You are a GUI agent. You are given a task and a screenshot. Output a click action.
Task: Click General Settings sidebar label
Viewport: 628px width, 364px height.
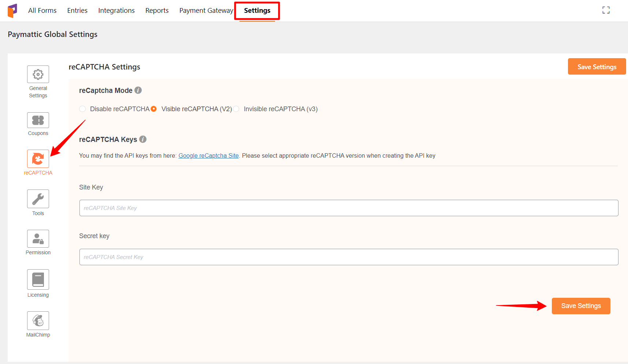pos(38,92)
